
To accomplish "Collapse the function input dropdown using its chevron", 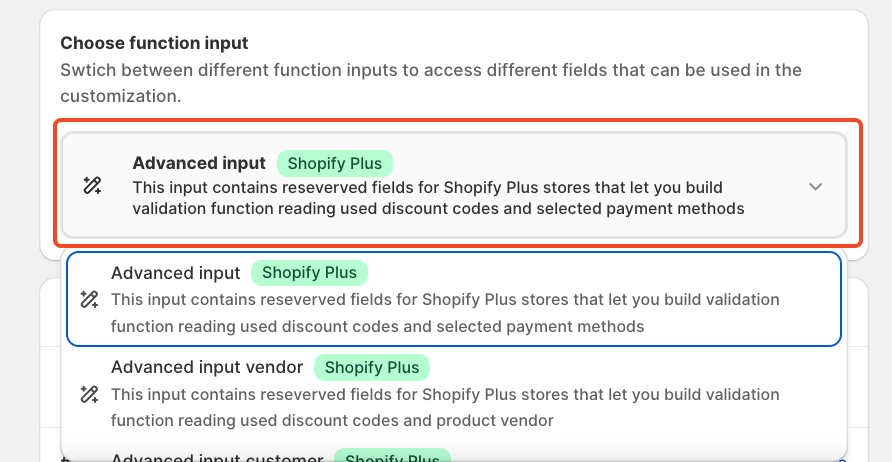I will 816,186.
